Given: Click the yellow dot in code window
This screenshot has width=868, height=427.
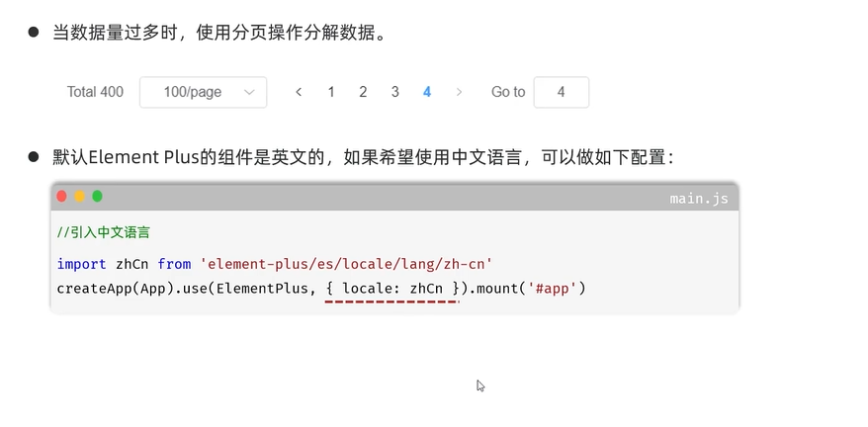Looking at the screenshot, I should pos(80,196).
